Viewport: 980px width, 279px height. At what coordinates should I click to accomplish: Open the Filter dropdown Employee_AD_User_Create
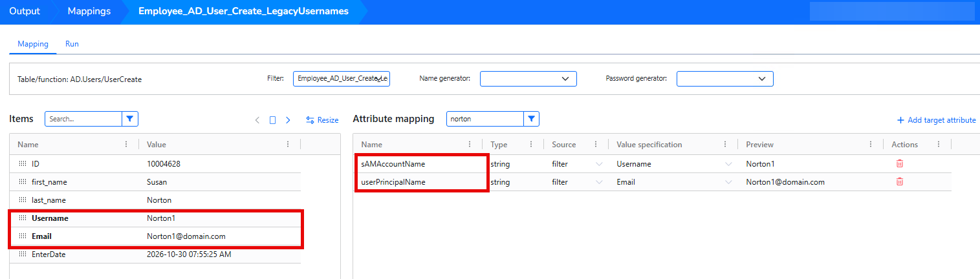341,79
